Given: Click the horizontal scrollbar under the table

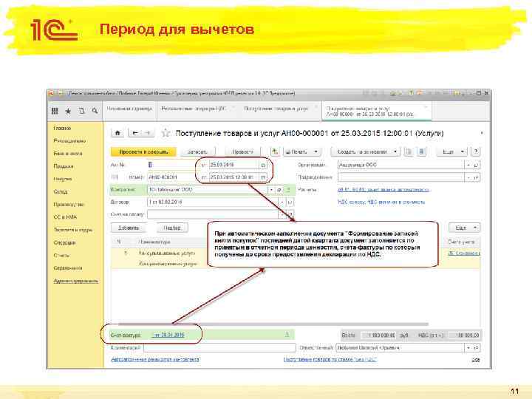Looking at the screenshot, I should [273, 324].
